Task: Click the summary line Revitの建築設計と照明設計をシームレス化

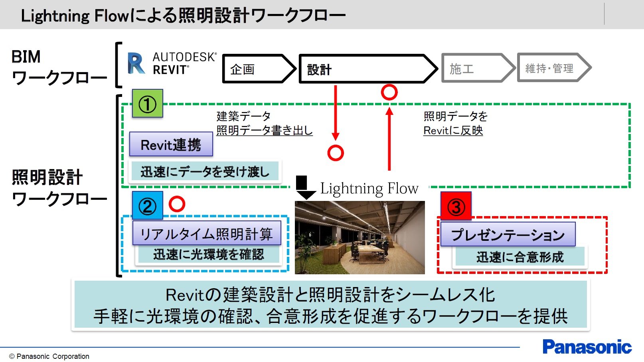Action: pyautogui.click(x=330, y=295)
